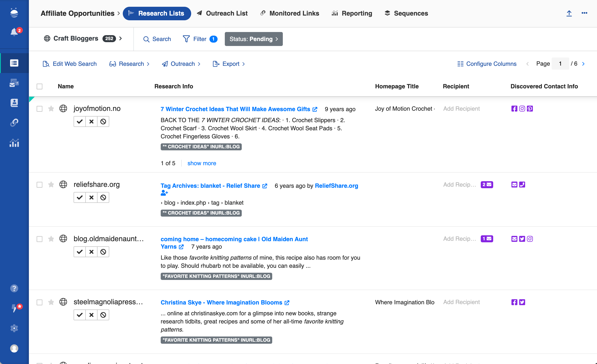597x364 pixels.
Task: Block blog.oldmaidenaunt with ban icon
Action: 103,252
